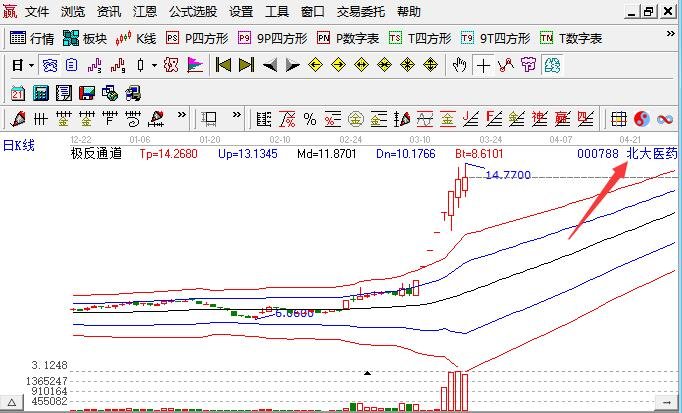The image size is (682, 413).
Task: Select the polyline points tool
Action: 506,66
